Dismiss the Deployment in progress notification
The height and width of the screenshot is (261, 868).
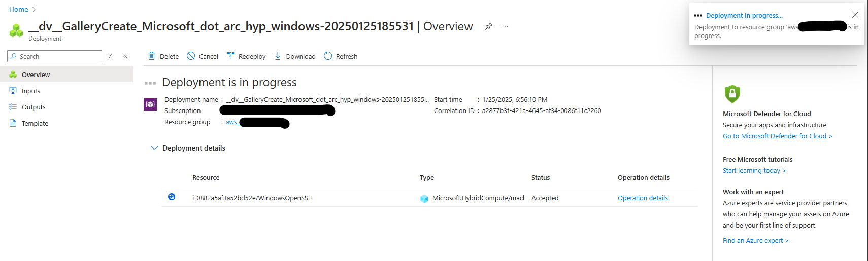point(855,15)
